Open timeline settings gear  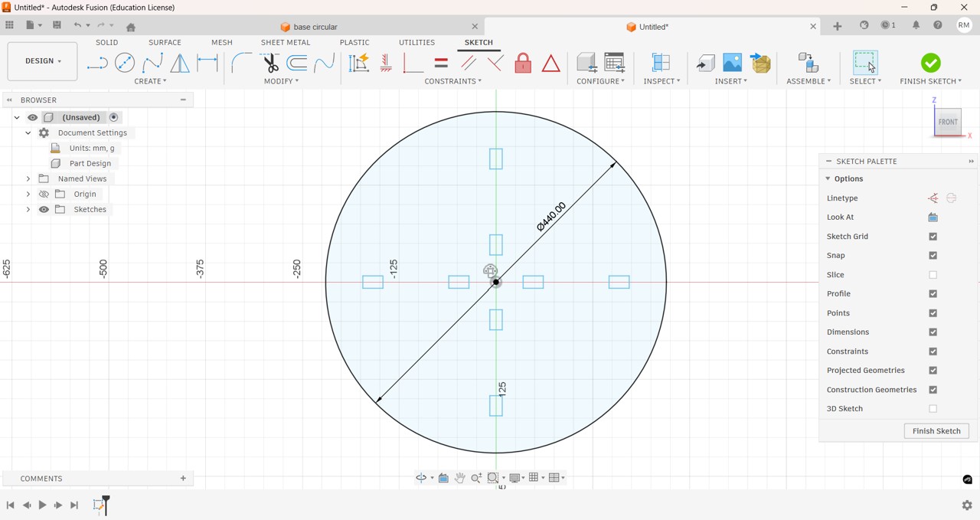click(967, 505)
